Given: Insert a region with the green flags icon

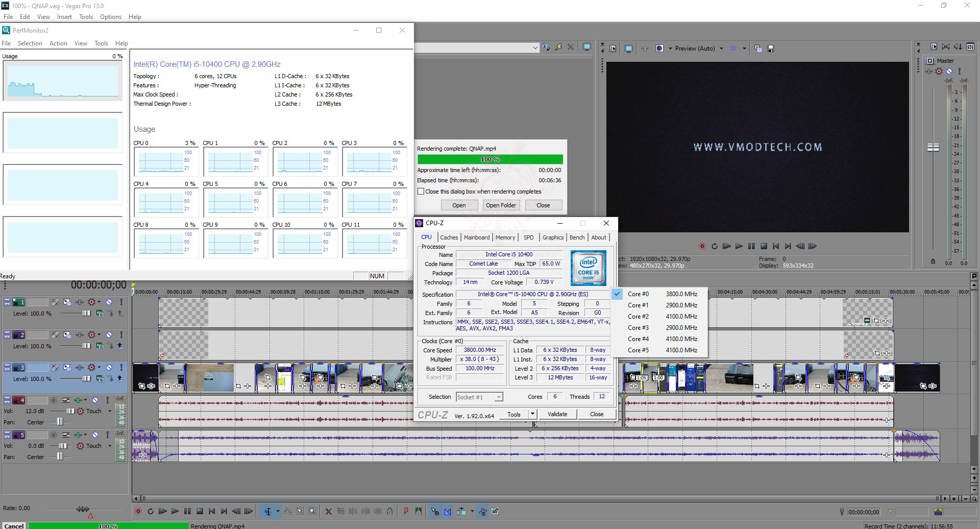Looking at the screenshot, I should coord(419,511).
